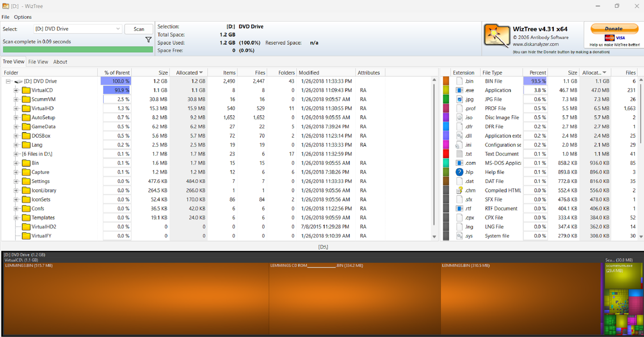The image size is (644, 337).
Task: Click the DOSBox folder icon
Action: pos(26,136)
